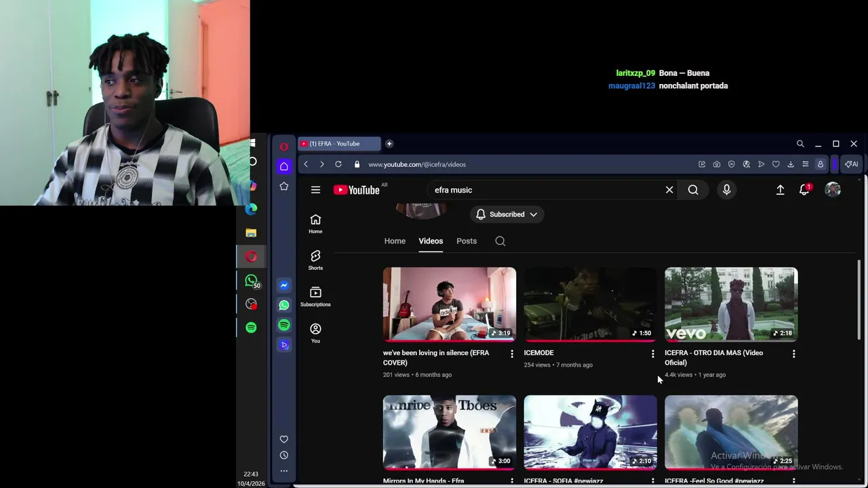This screenshot has height=488, width=868.
Task: Open 'ICEFRA - OTRO DIA MAS (Video Oficial)' title
Action: pyautogui.click(x=713, y=358)
